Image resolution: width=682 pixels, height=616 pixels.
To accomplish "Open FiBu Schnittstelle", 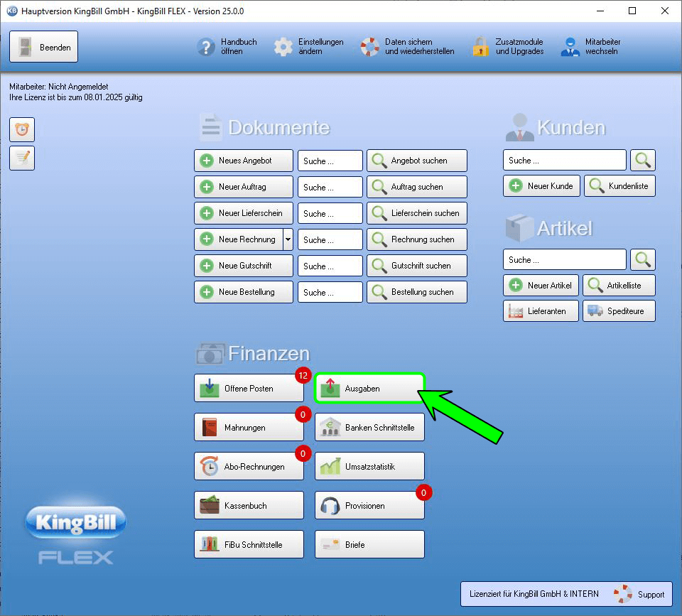I will (249, 544).
